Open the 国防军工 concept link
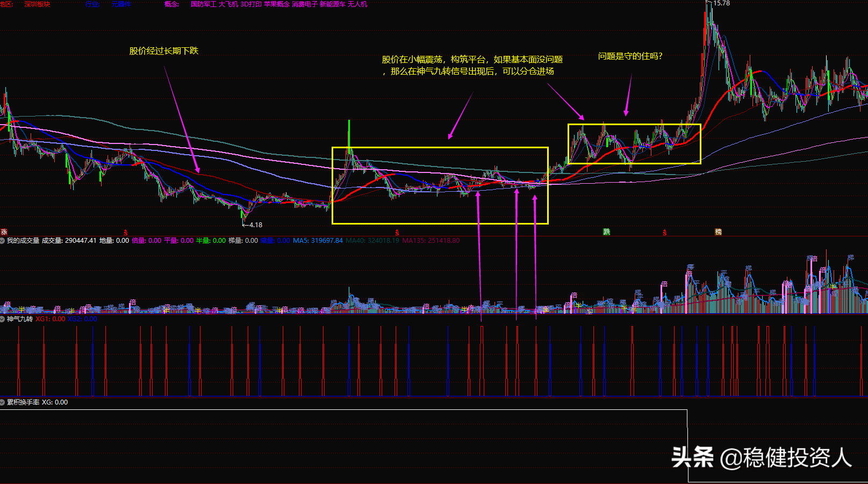Viewport: 868px width, 484px height. coord(204,4)
